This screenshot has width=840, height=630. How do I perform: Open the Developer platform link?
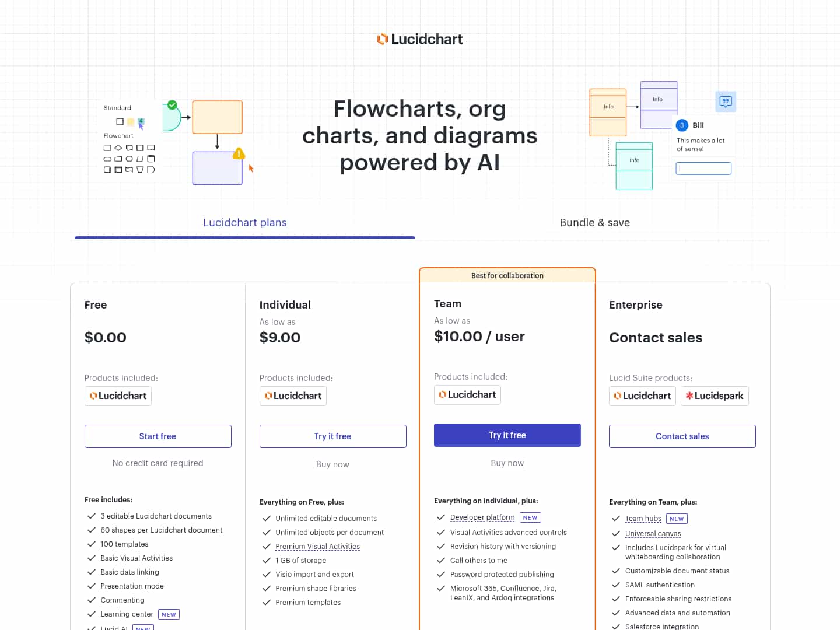point(482,517)
